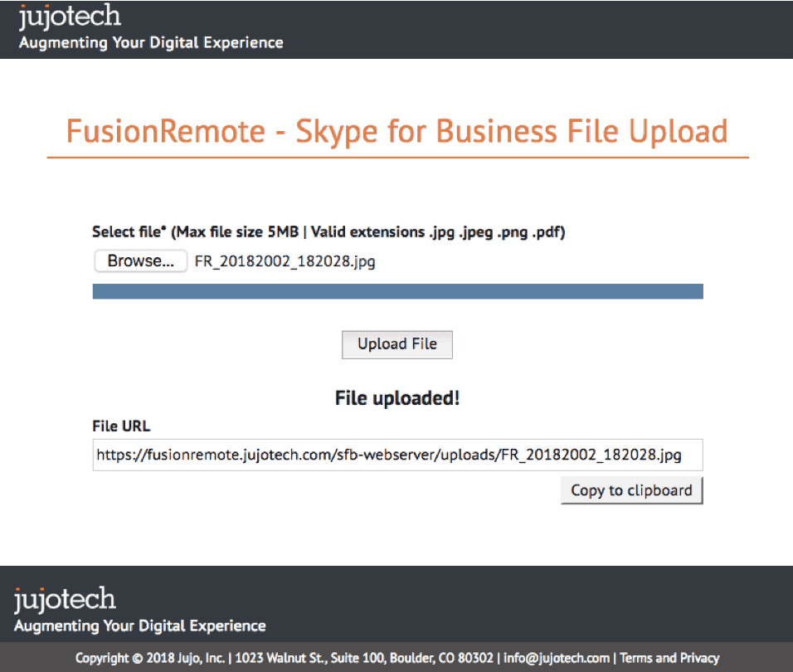
Task: Click the File uploaded! status message
Action: point(397,398)
